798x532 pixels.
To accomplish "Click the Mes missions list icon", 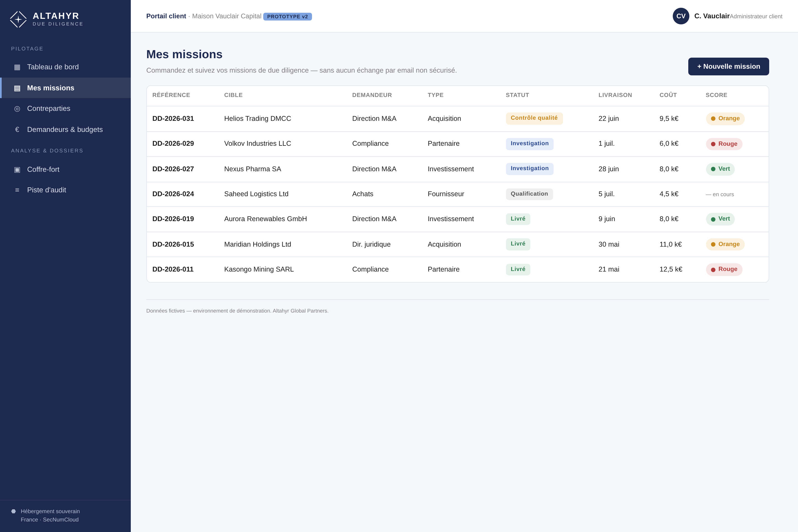I will coord(17,88).
